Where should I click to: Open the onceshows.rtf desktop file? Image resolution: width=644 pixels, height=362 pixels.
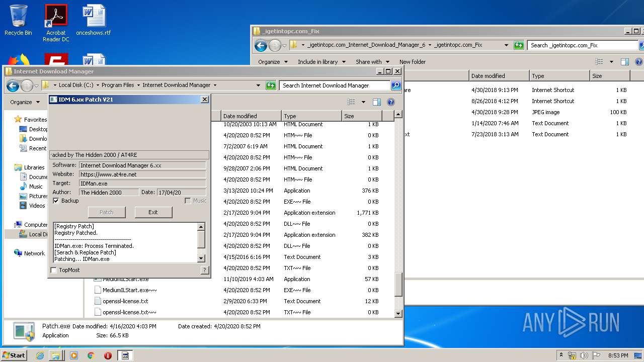coord(94,20)
